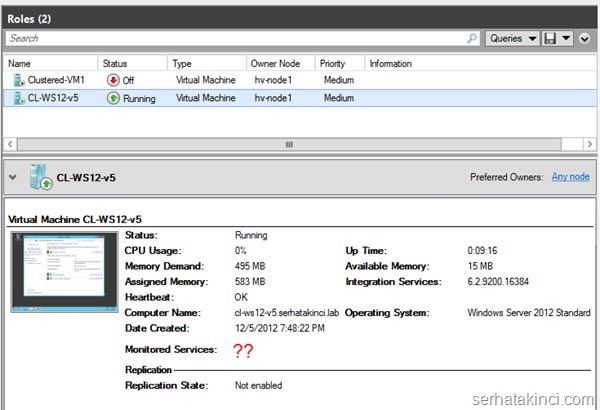The width and height of the screenshot is (600, 410).
Task: Click the red Off status icon
Action: (113, 80)
